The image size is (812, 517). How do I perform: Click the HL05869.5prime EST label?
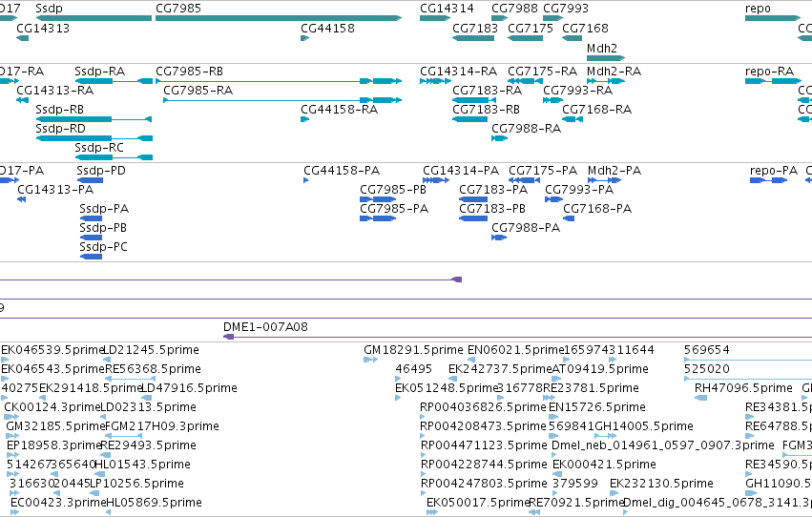[x=154, y=502]
